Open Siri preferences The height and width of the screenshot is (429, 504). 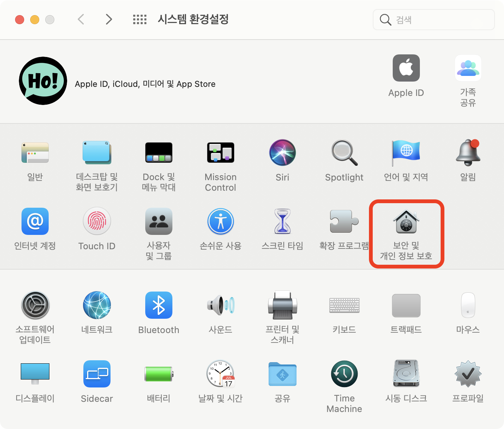tap(283, 153)
